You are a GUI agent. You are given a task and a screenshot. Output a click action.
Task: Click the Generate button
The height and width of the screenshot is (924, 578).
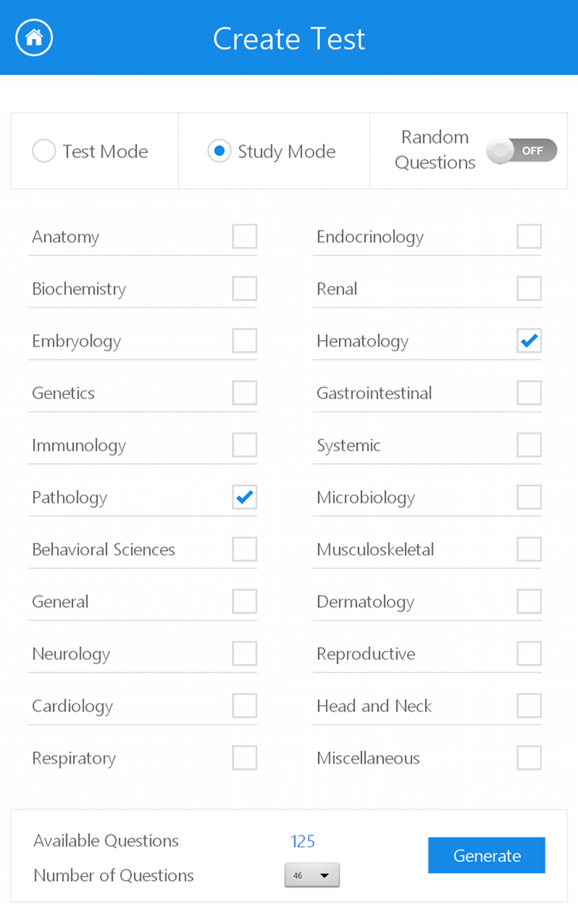pyautogui.click(x=486, y=855)
